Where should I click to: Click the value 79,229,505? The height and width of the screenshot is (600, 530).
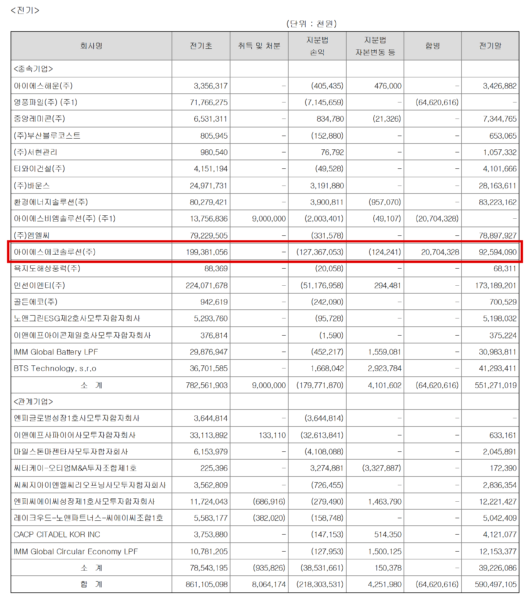click(x=209, y=235)
